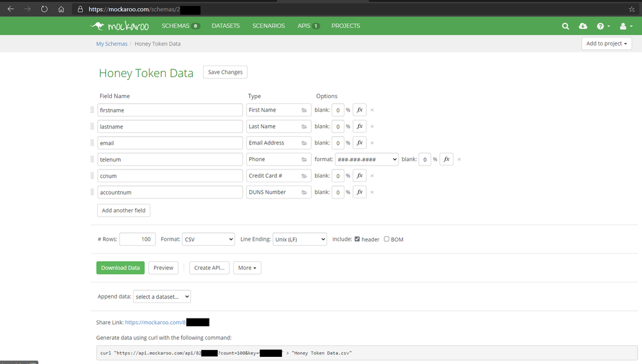642x364 pixels.
Task: Click Add another field
Action: coord(123,210)
